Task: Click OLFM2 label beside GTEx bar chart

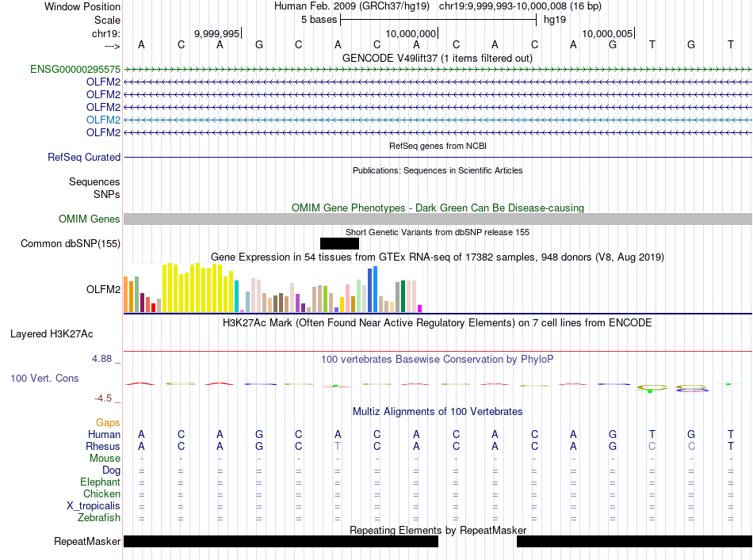Action: [x=103, y=289]
